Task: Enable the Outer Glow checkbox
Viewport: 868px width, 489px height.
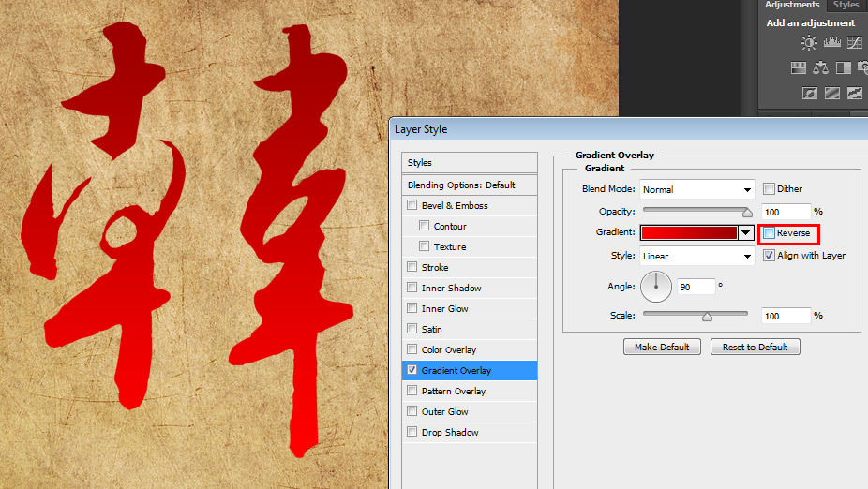Action: tap(412, 411)
